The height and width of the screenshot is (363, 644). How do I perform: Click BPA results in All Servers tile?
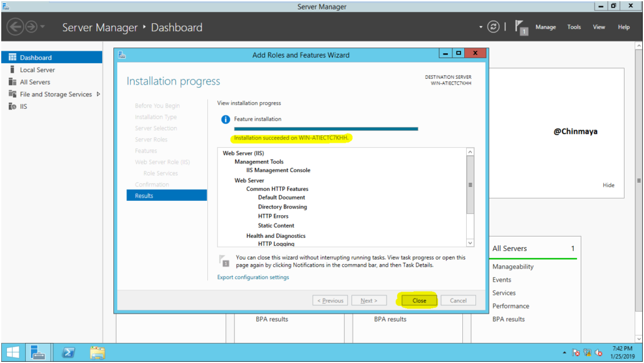point(509,319)
